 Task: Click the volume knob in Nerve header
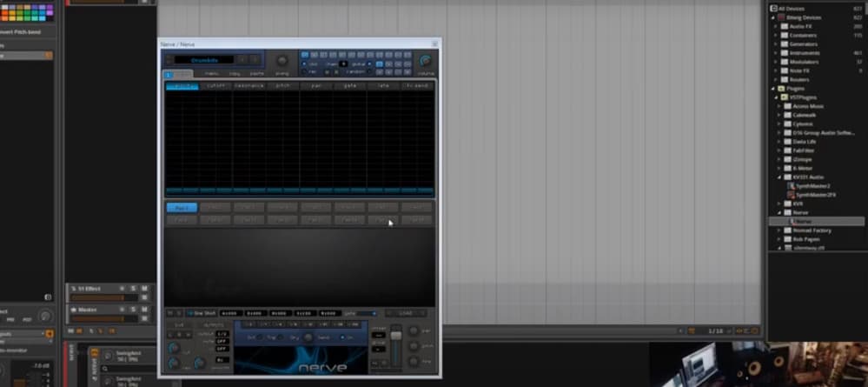click(425, 61)
